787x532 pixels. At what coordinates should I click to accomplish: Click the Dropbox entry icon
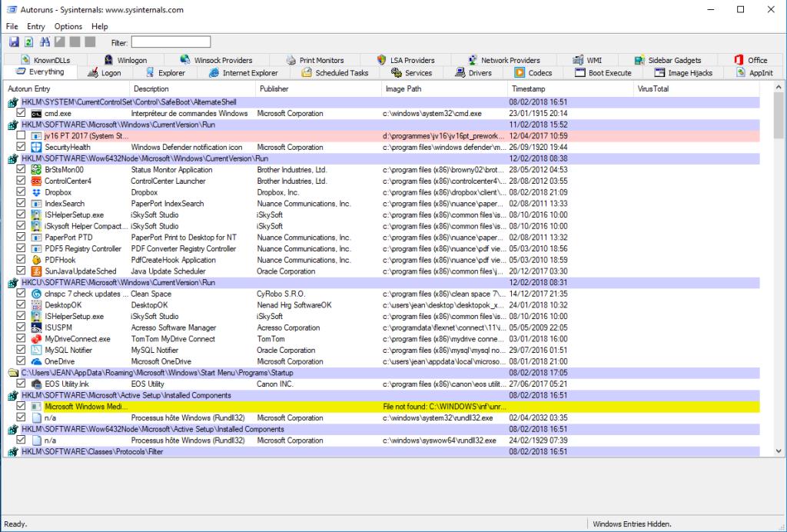(x=35, y=192)
